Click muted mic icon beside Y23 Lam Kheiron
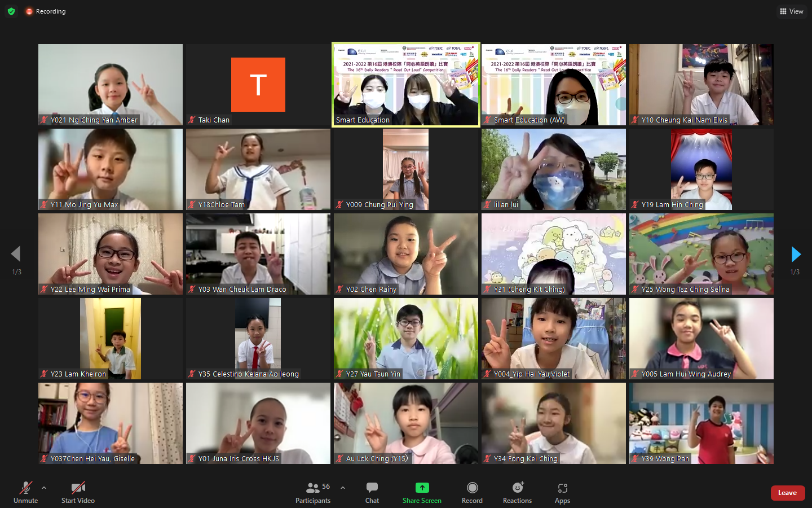Image resolution: width=812 pixels, height=508 pixels. pos(44,374)
